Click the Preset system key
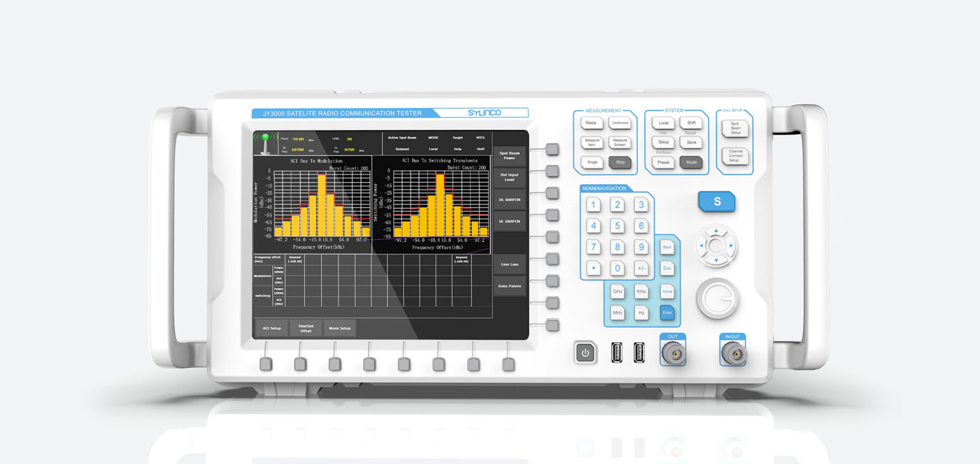Viewport: 980px width, 464px height. point(663,162)
